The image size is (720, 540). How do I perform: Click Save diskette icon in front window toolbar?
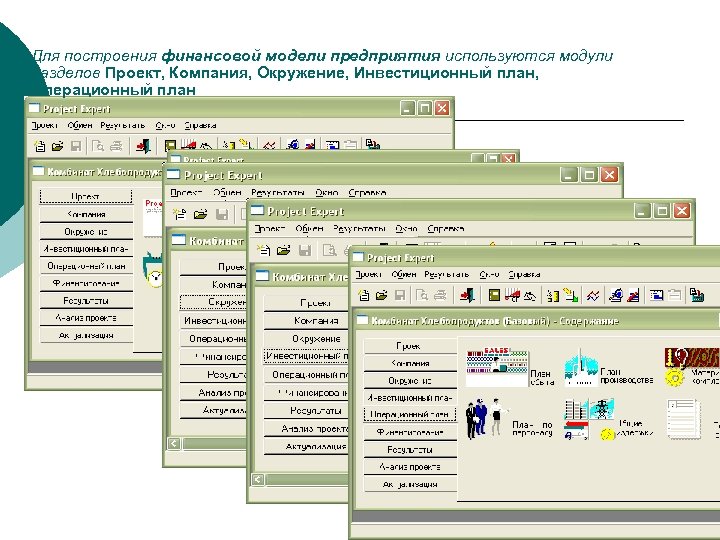coord(400,295)
